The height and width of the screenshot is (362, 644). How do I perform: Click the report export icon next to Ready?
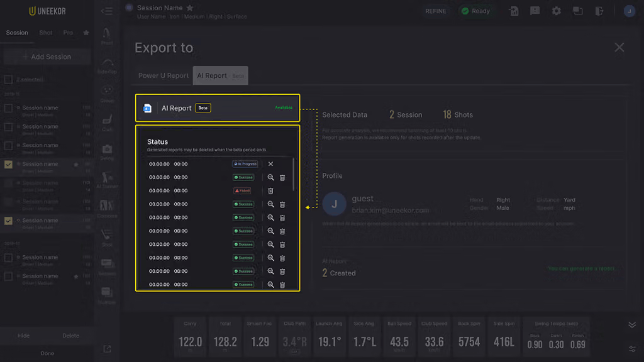(x=513, y=11)
